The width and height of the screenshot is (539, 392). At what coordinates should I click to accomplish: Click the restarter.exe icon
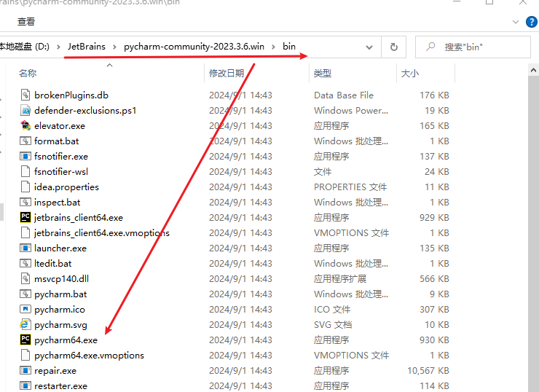[25, 386]
